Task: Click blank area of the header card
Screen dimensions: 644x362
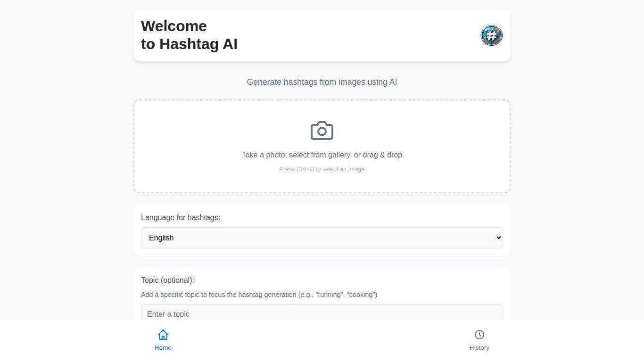Action: click(358, 35)
